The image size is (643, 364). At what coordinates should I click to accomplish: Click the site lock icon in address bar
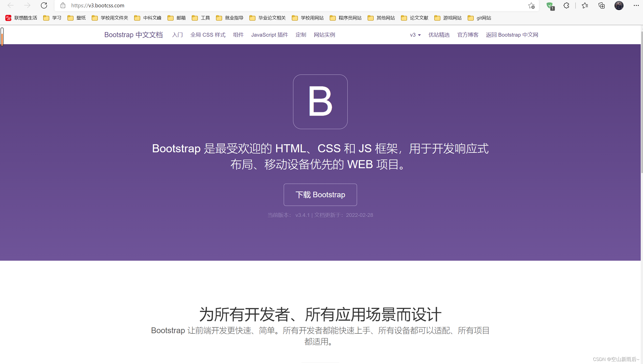pos(63,5)
